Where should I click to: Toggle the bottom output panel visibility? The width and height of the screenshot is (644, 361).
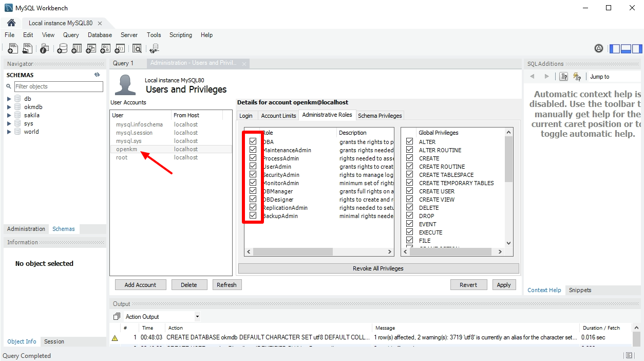[626, 49]
